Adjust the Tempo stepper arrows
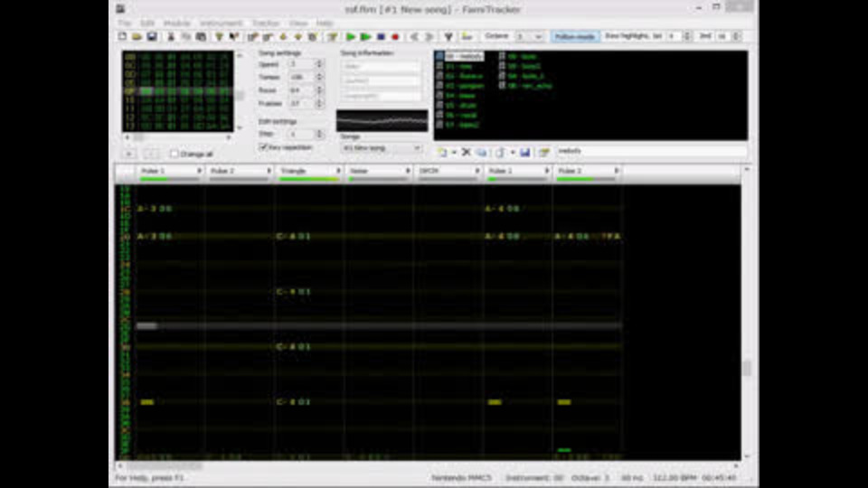Image resolution: width=868 pixels, height=488 pixels. [x=319, y=77]
